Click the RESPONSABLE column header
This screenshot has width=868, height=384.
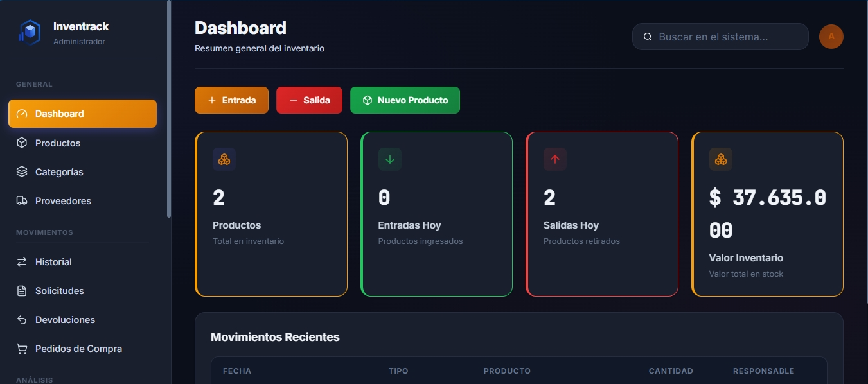click(763, 371)
